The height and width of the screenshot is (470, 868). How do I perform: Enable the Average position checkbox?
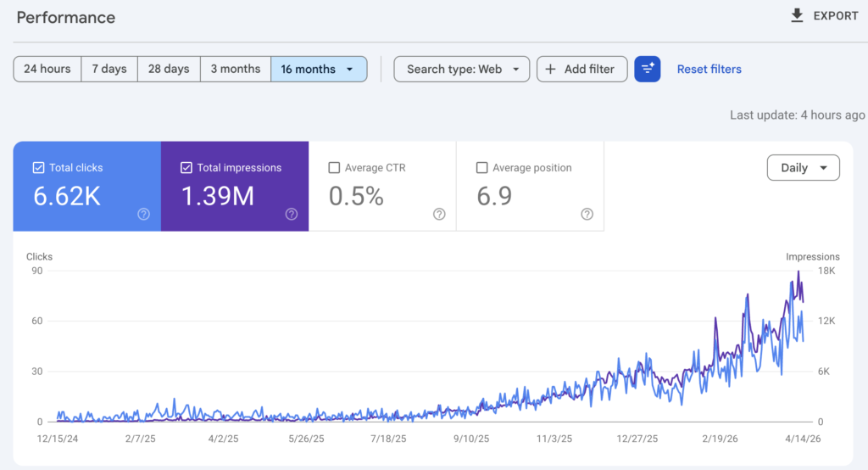pyautogui.click(x=481, y=168)
